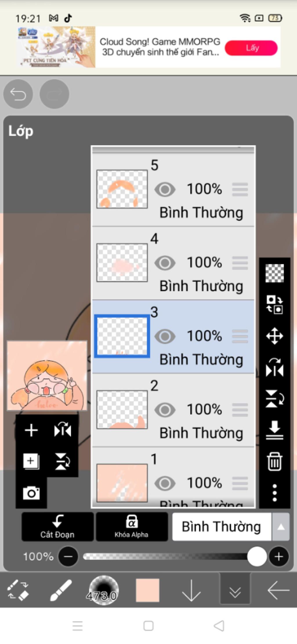This screenshot has height=644, width=297.
Task: Merge layer down with download arrow icon
Action: (x=274, y=430)
